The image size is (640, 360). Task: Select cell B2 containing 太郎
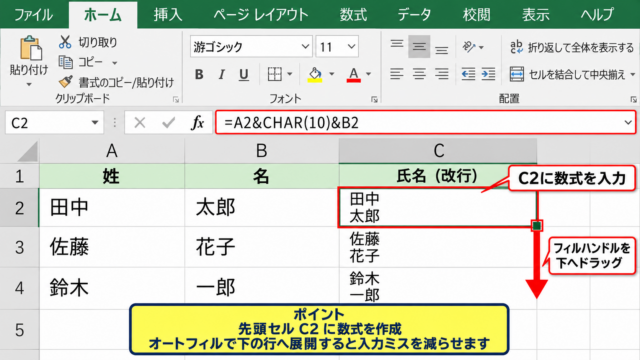262,207
